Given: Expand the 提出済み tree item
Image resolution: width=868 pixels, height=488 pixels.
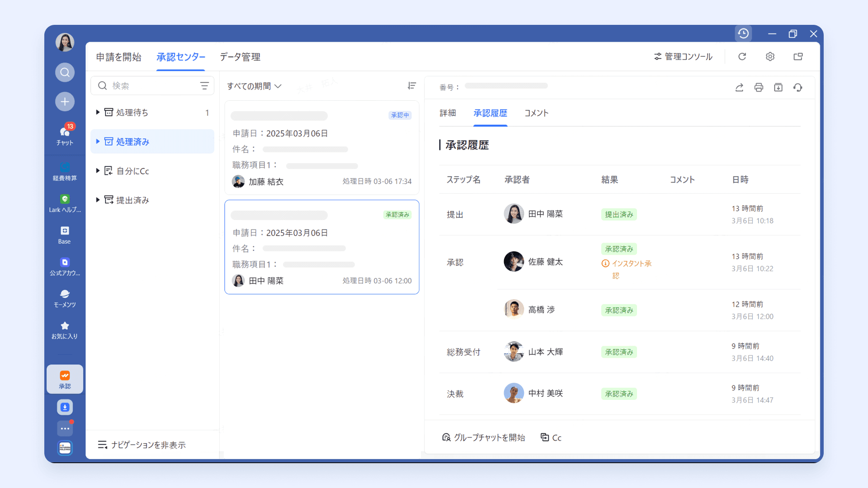Looking at the screenshot, I should tap(98, 200).
